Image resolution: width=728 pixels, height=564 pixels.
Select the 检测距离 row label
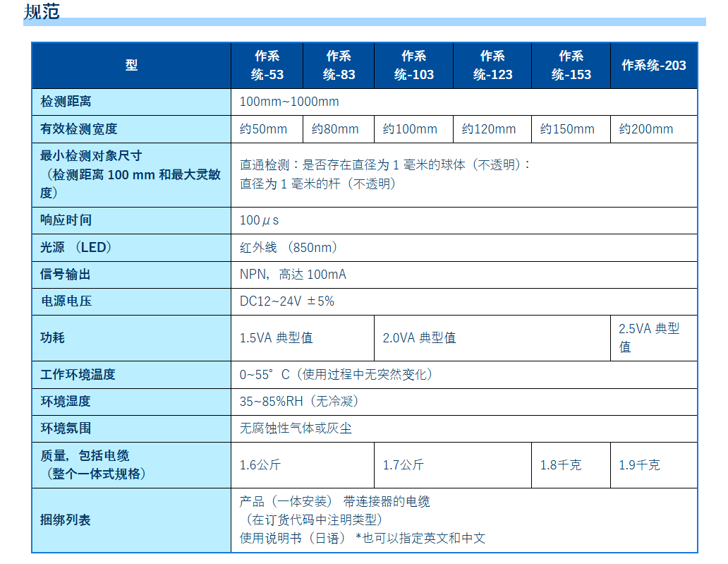[66, 102]
